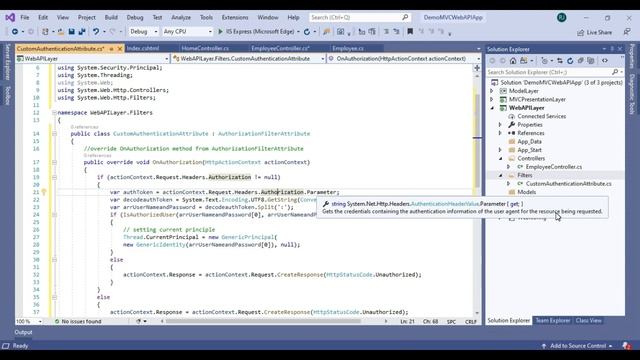Click the Comment out lines icon
This screenshot has height=360, width=640.
click(x=386, y=31)
